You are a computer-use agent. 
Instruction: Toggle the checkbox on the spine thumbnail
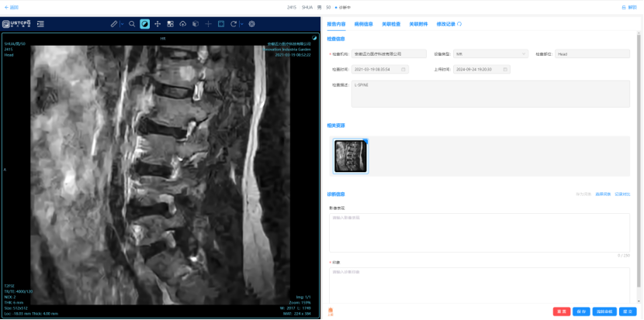coord(365,141)
